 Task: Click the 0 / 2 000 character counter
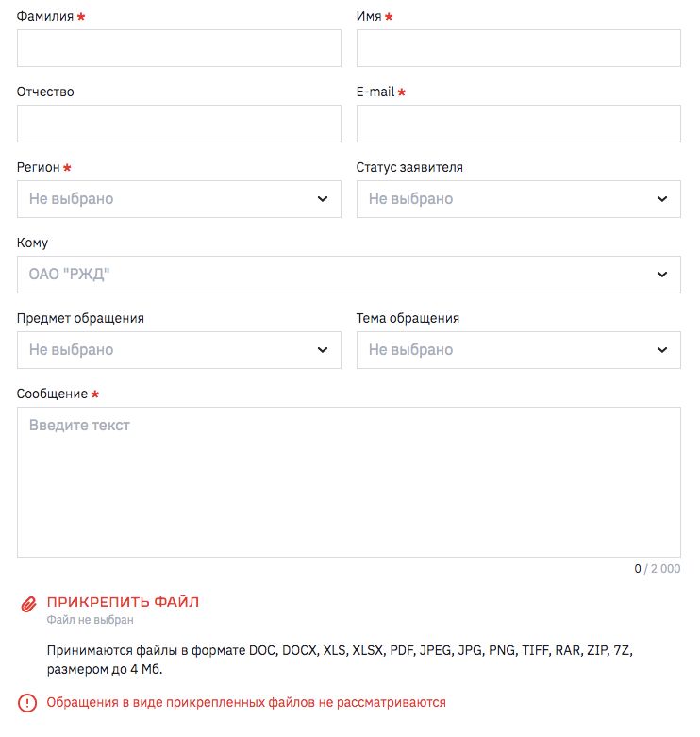pos(657,569)
